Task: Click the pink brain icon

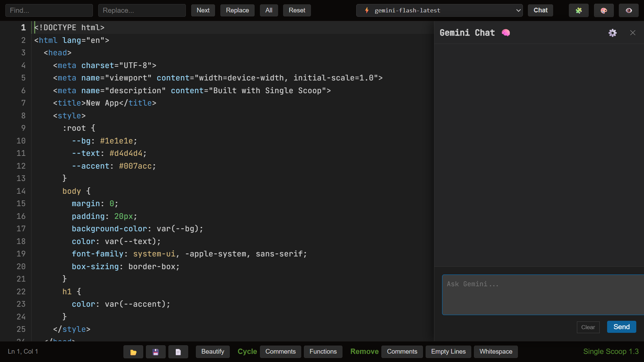Action: click(x=506, y=33)
